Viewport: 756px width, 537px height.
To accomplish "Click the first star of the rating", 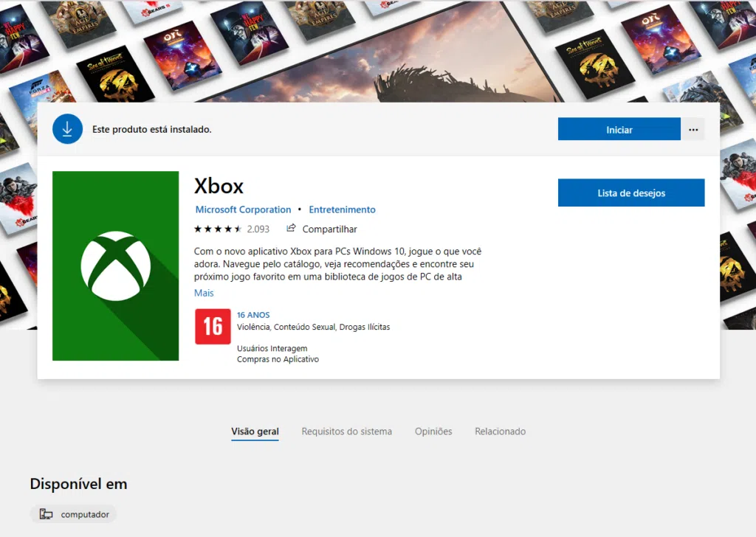I will 197,229.
